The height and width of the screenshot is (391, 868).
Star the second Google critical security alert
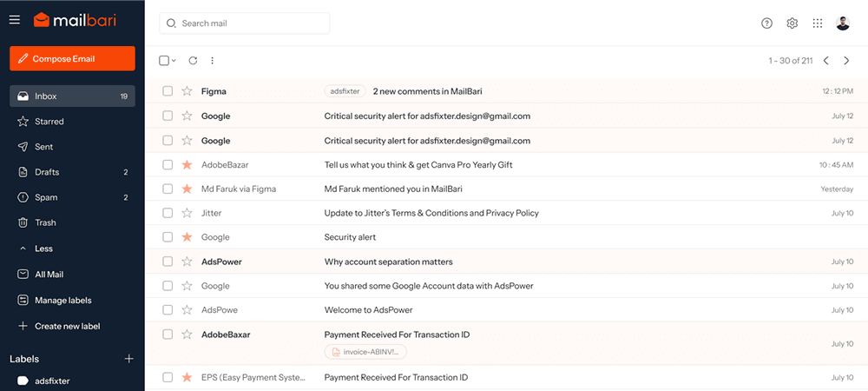(187, 141)
